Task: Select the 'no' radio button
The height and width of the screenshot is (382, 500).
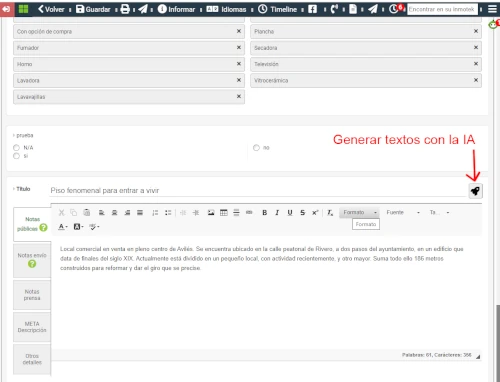Action: coord(256,148)
